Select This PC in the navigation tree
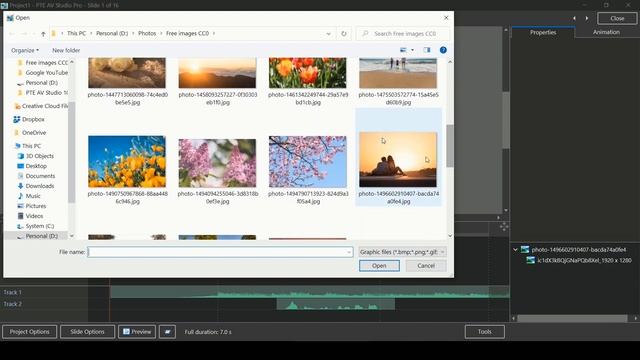 point(27,146)
